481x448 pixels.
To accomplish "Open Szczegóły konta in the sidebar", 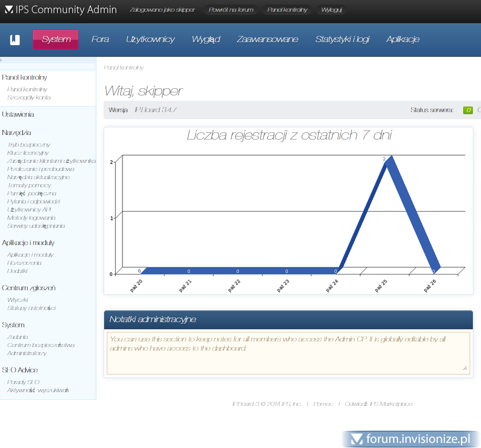I will pos(29,97).
